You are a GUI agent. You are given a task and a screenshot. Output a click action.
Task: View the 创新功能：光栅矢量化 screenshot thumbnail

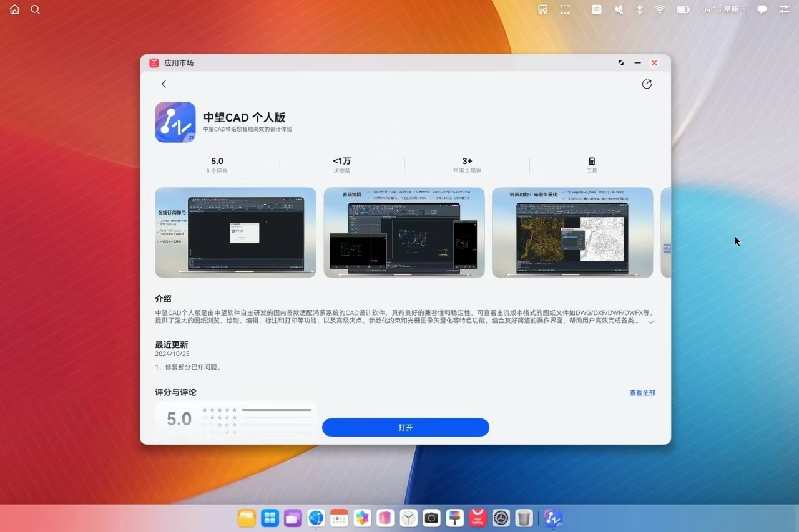572,232
